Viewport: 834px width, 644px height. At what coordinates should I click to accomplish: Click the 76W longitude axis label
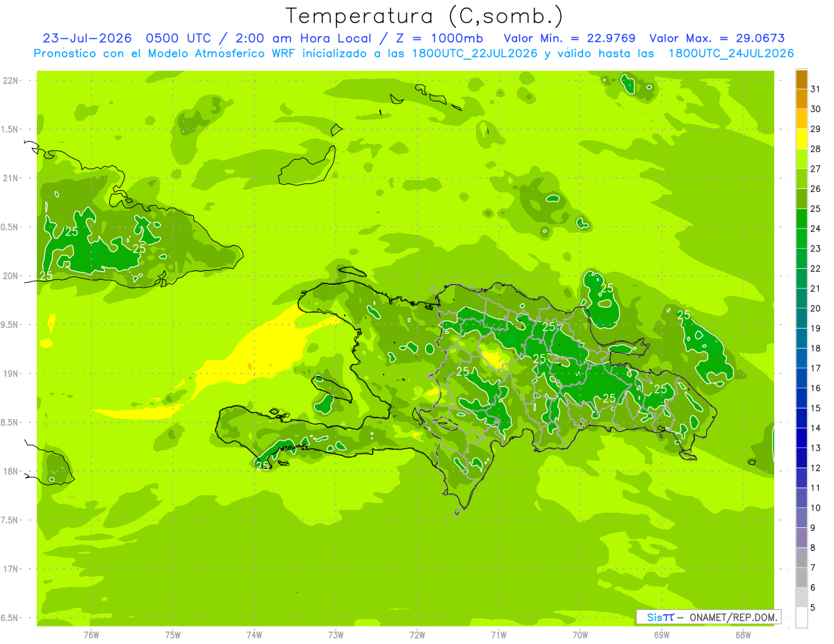tap(91, 635)
